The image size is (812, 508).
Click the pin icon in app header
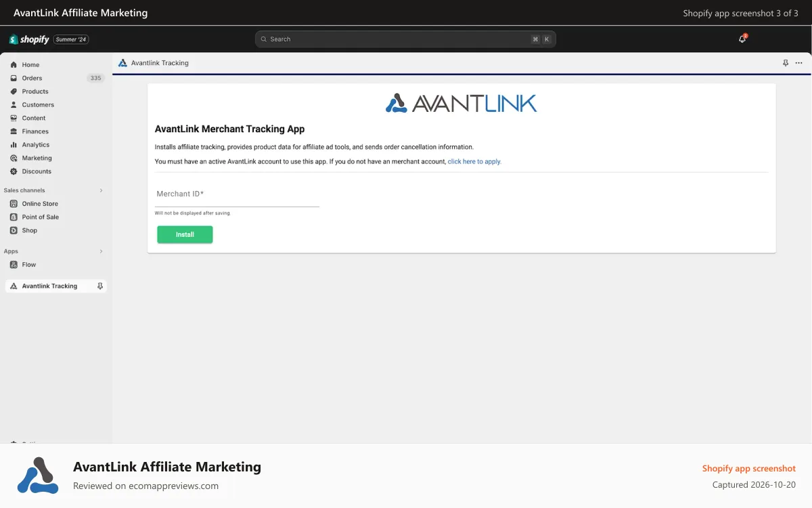[x=786, y=63]
